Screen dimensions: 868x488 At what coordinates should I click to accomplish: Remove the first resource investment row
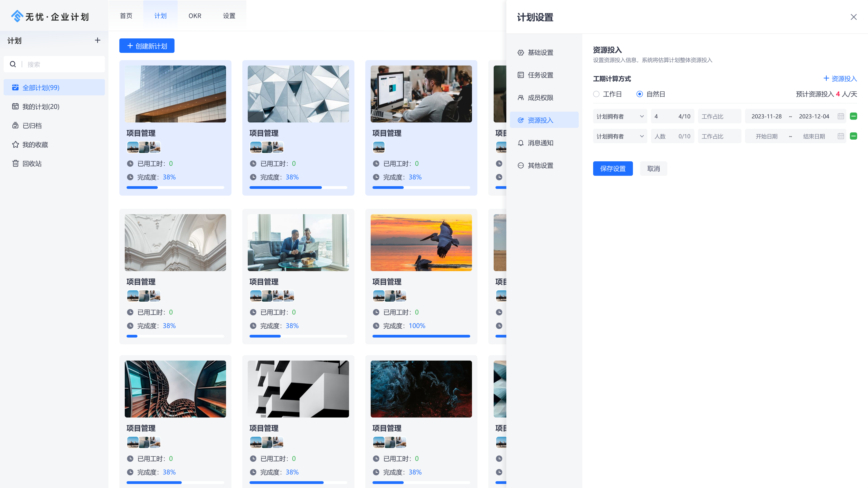854,116
